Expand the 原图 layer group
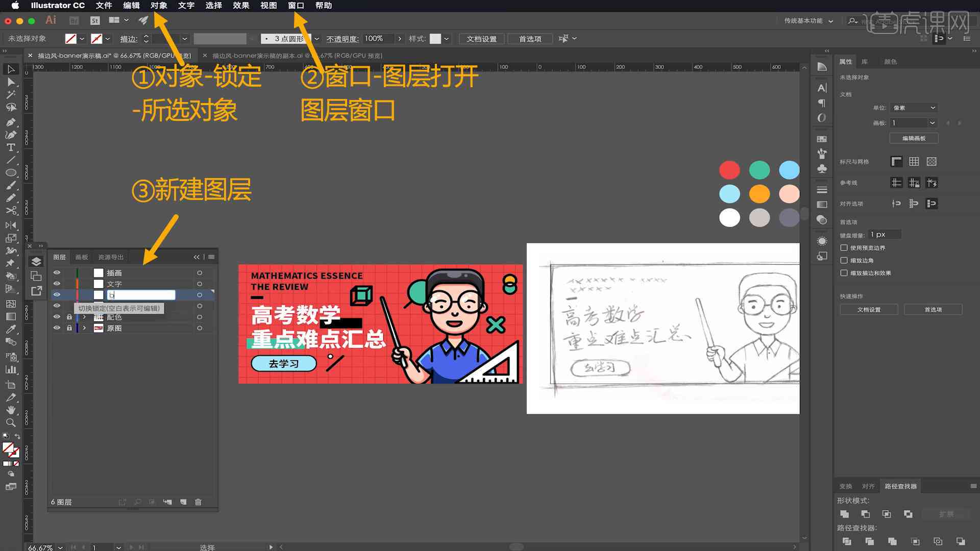 (x=84, y=329)
